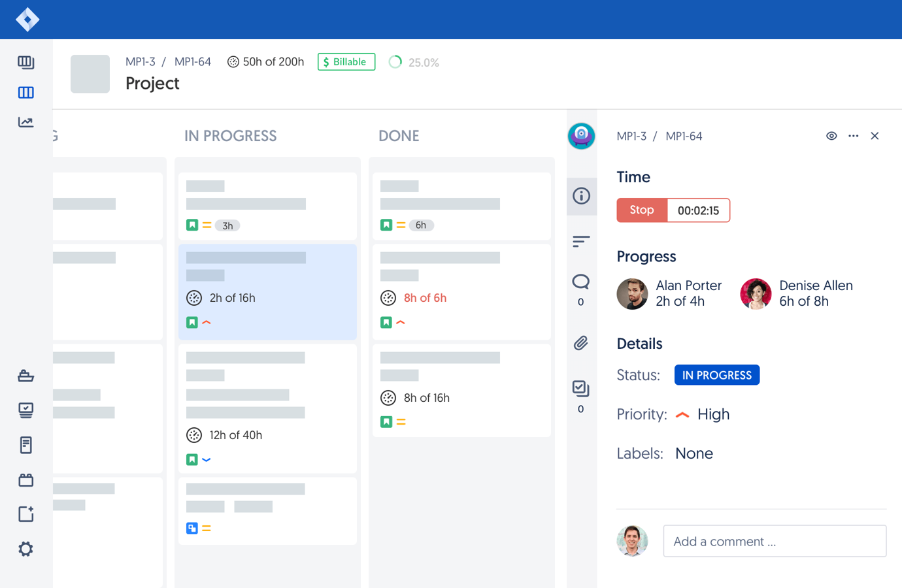Click Alan Porter's avatar

[x=632, y=293]
